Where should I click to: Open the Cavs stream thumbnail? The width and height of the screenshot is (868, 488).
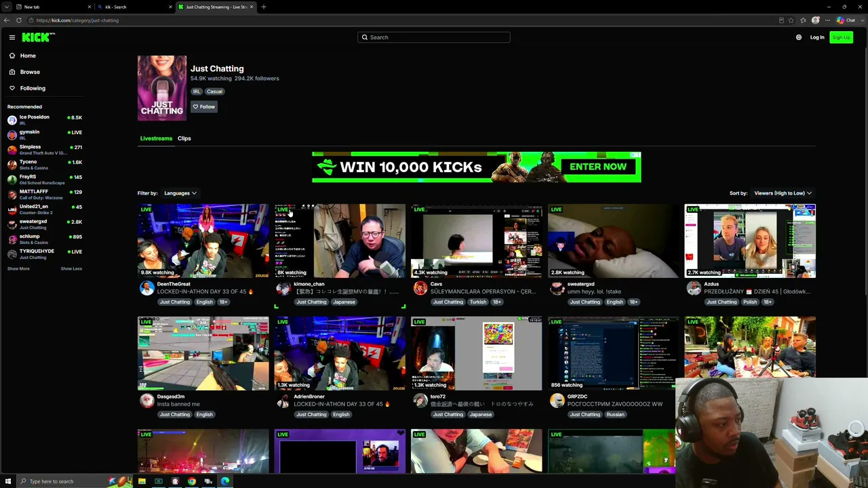[x=477, y=241]
